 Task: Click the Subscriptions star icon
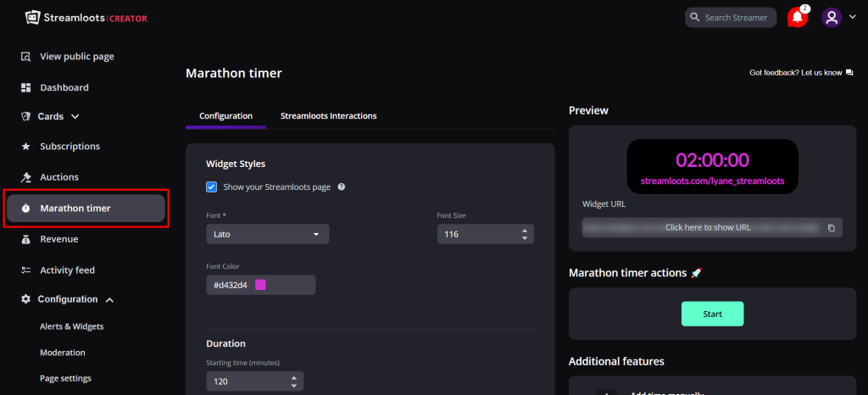25,147
